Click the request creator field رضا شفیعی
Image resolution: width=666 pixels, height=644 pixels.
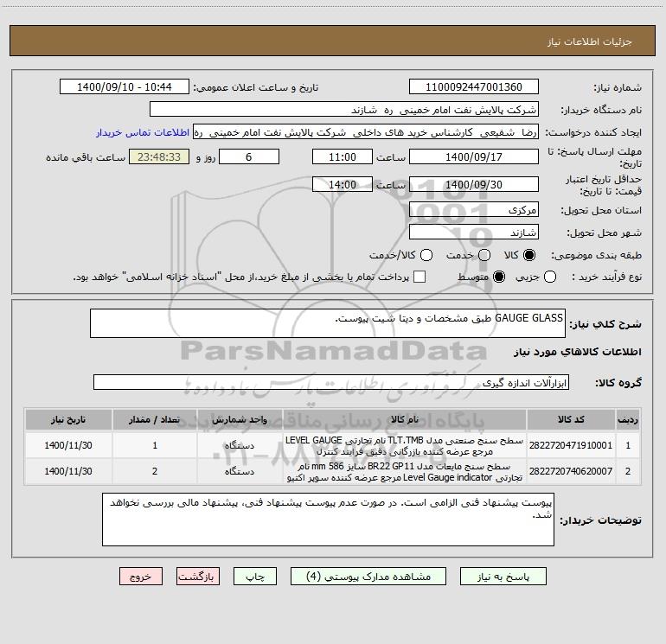coord(366,132)
